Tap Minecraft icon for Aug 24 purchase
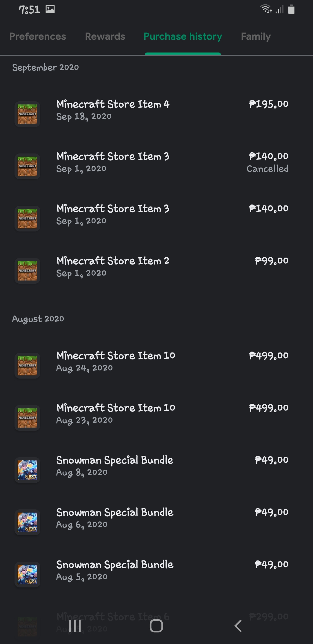313x644 pixels. click(27, 366)
